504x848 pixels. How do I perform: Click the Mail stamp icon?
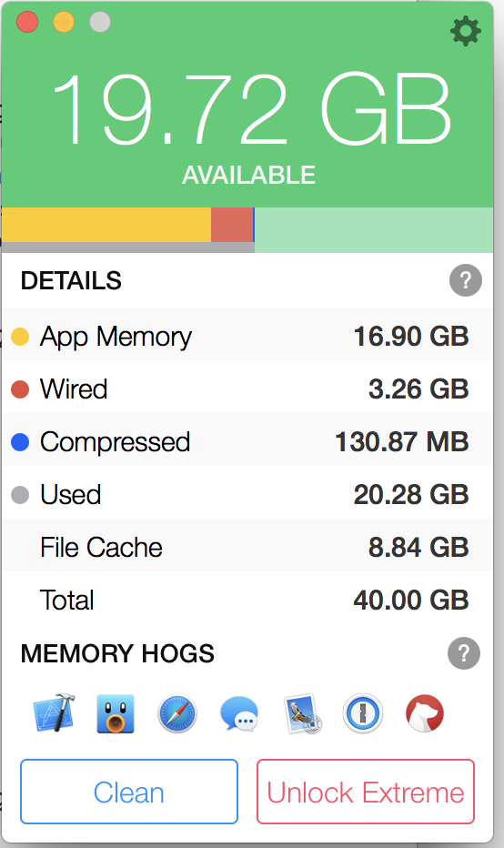(x=302, y=714)
